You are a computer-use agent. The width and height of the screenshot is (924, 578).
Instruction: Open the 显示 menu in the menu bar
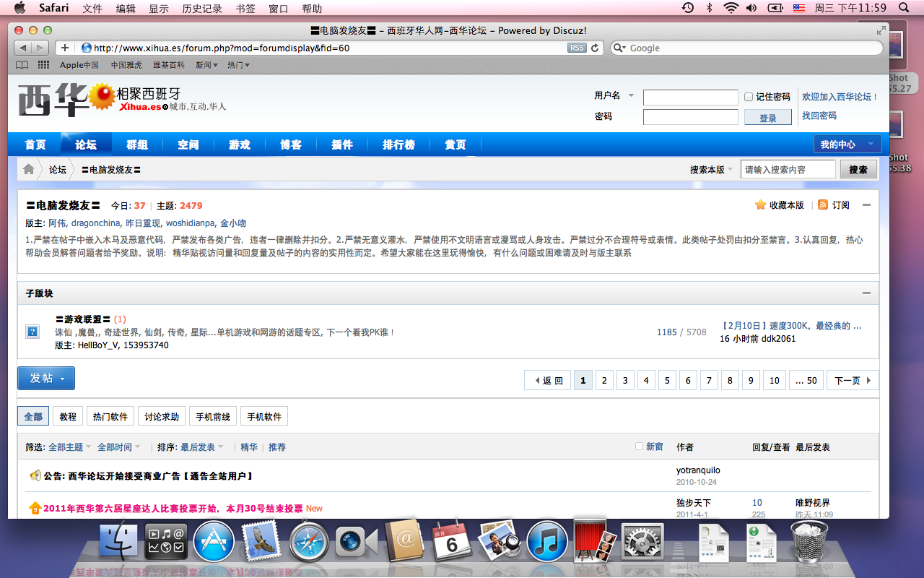click(158, 9)
